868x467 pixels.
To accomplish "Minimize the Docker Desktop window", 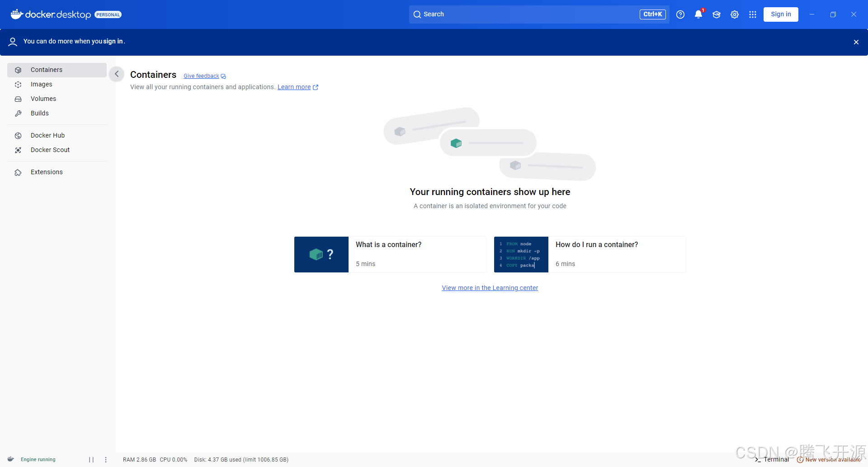I will (812, 14).
